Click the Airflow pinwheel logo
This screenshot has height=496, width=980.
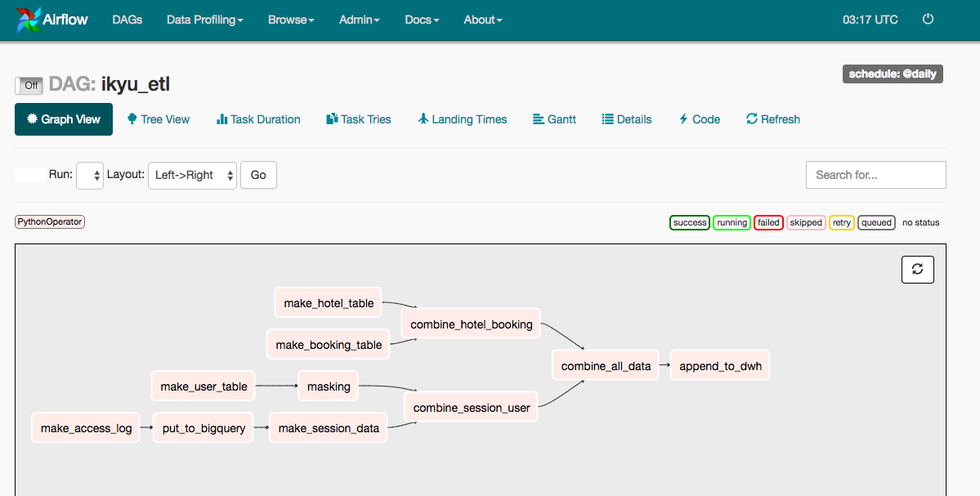point(28,20)
